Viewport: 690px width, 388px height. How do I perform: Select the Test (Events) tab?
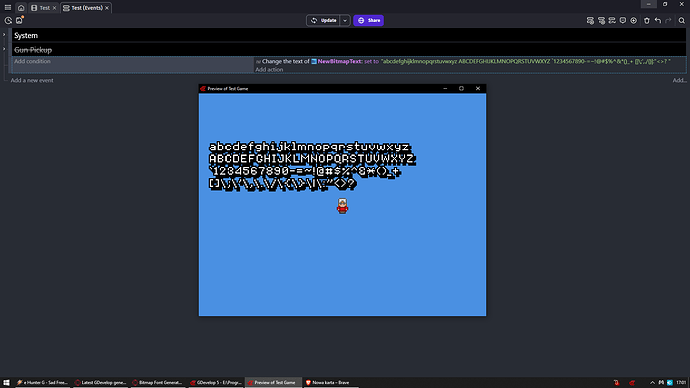point(87,8)
